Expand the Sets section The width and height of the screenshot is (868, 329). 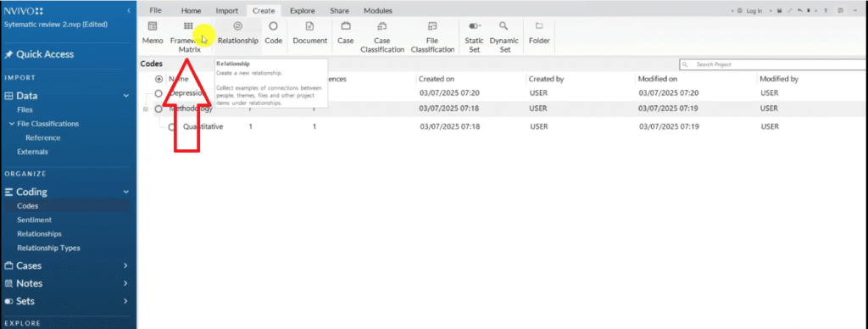[125, 301]
